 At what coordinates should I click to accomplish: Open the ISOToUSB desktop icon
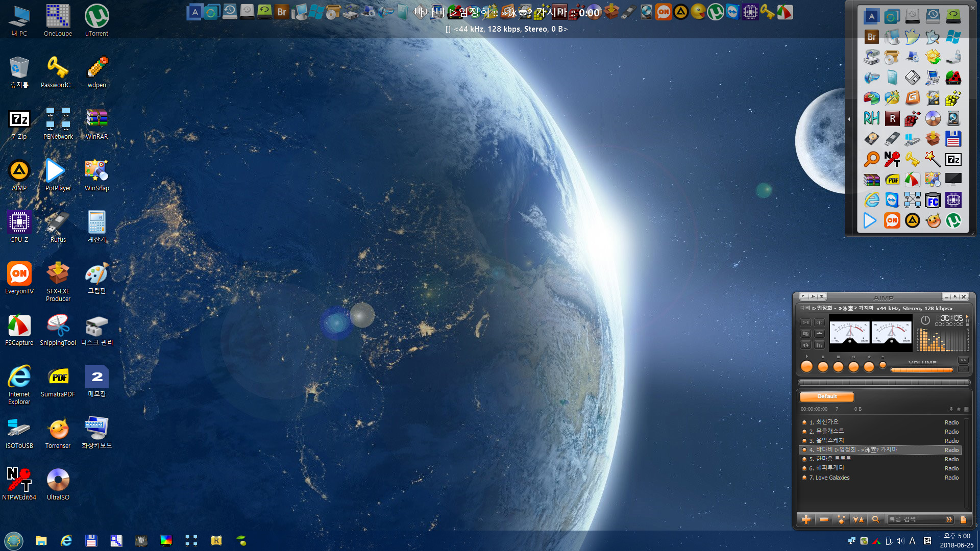tap(19, 433)
